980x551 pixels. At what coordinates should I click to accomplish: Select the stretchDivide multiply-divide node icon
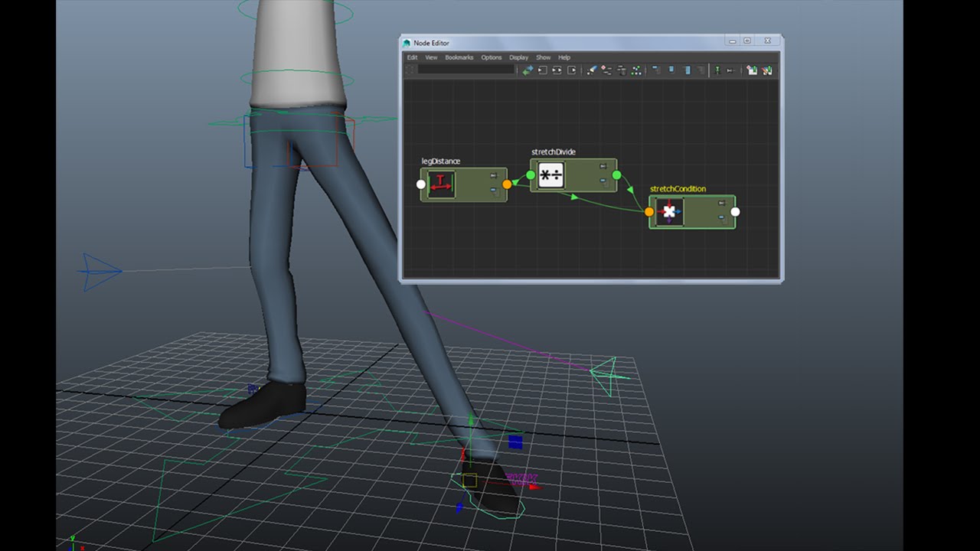(x=551, y=175)
